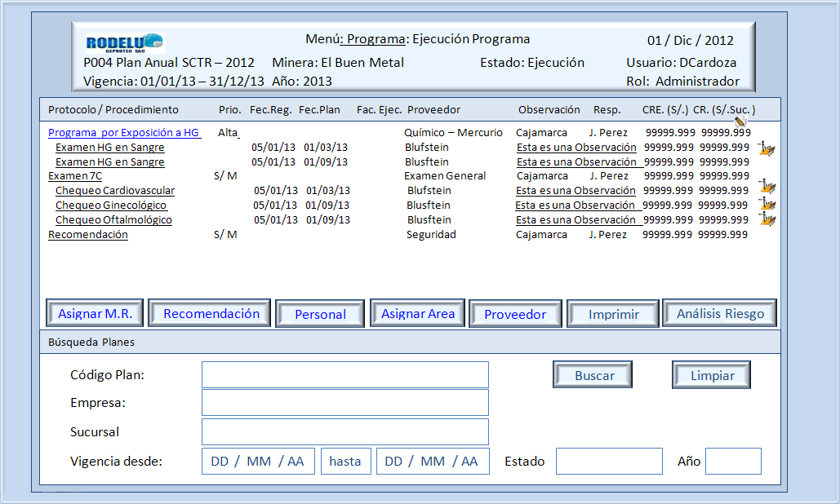Print using the Imprimir button
The height and width of the screenshot is (504, 840).
point(613,313)
